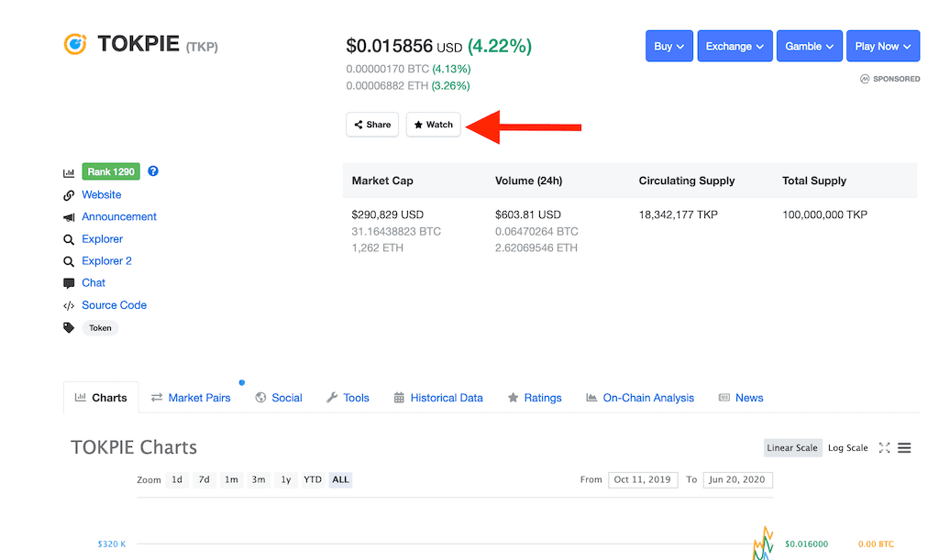
Task: Click the Sponsored badge icon
Action: [865, 79]
